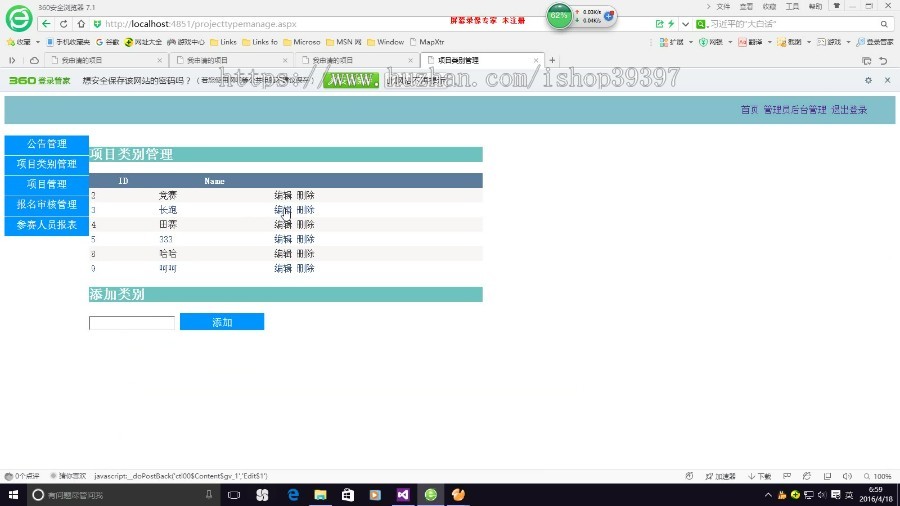The width and height of the screenshot is (900, 506).
Task: Open the cloud tab sync icon
Action: pyautogui.click(x=34, y=60)
